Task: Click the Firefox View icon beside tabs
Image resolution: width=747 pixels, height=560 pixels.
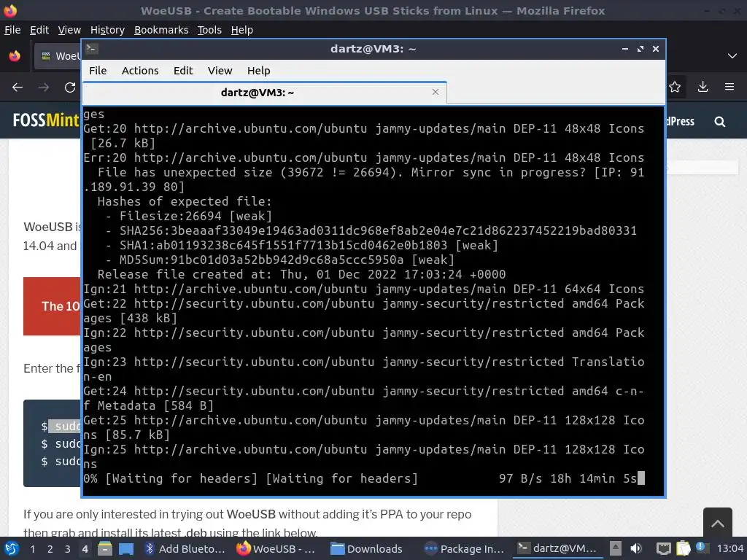Action: [x=15, y=56]
